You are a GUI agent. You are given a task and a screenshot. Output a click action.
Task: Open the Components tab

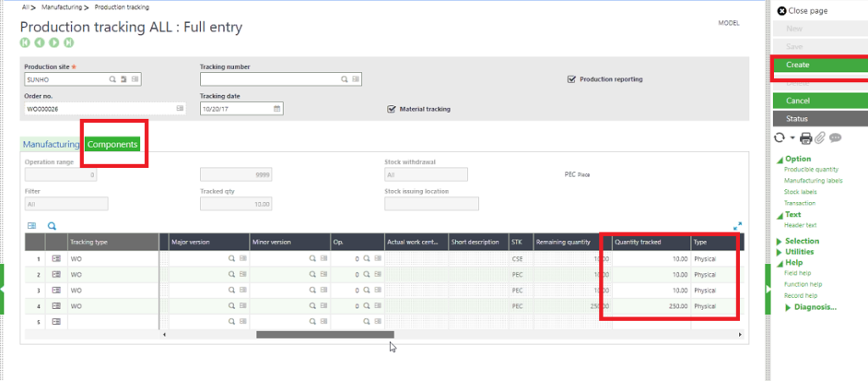point(112,145)
